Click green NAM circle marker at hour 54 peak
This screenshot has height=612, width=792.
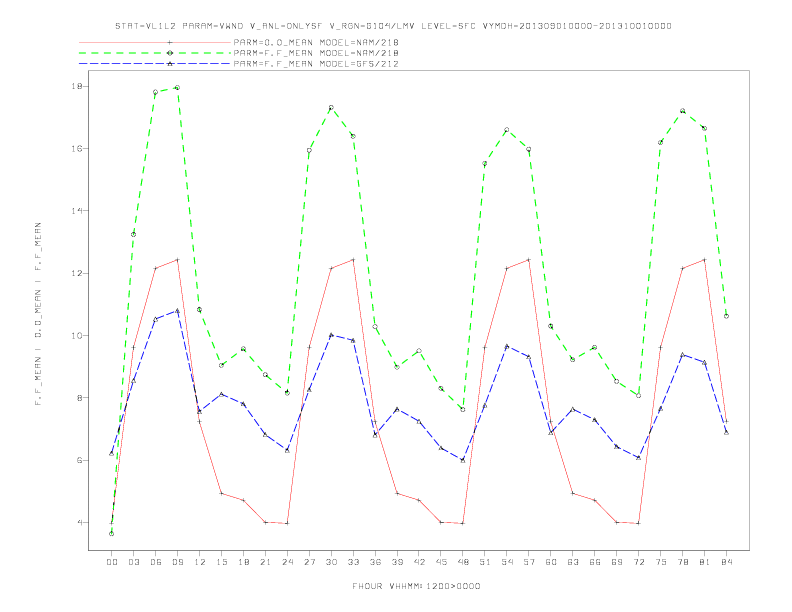tap(507, 130)
